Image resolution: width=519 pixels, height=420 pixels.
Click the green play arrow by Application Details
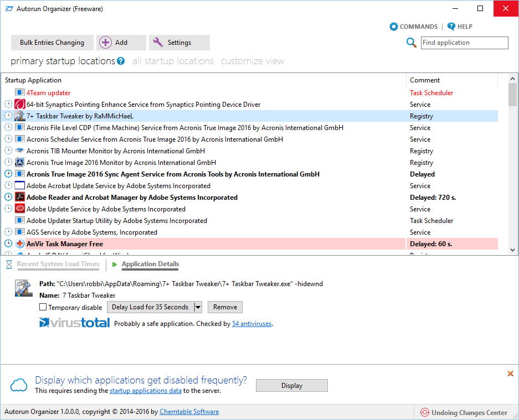pyautogui.click(x=115, y=265)
